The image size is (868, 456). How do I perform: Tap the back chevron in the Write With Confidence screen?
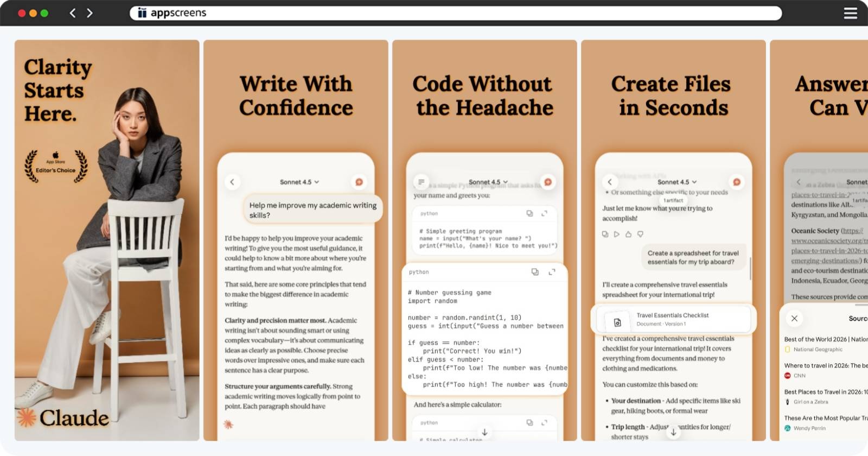pyautogui.click(x=232, y=182)
